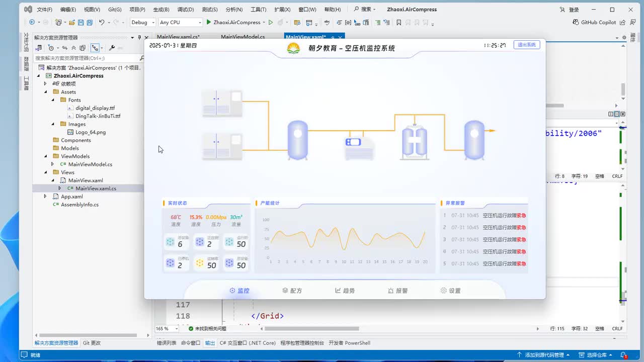The height and width of the screenshot is (362, 644).
Task: Click the Logo_64.png image file icon
Action: (x=70, y=132)
